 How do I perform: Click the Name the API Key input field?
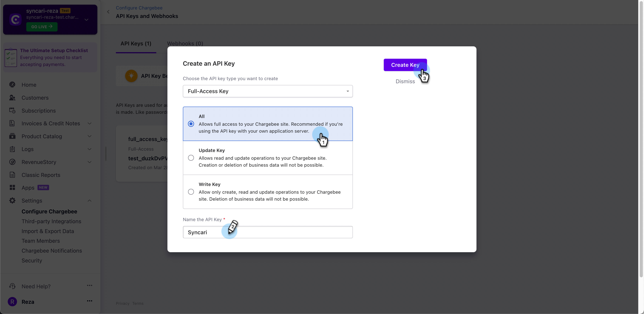(x=268, y=232)
